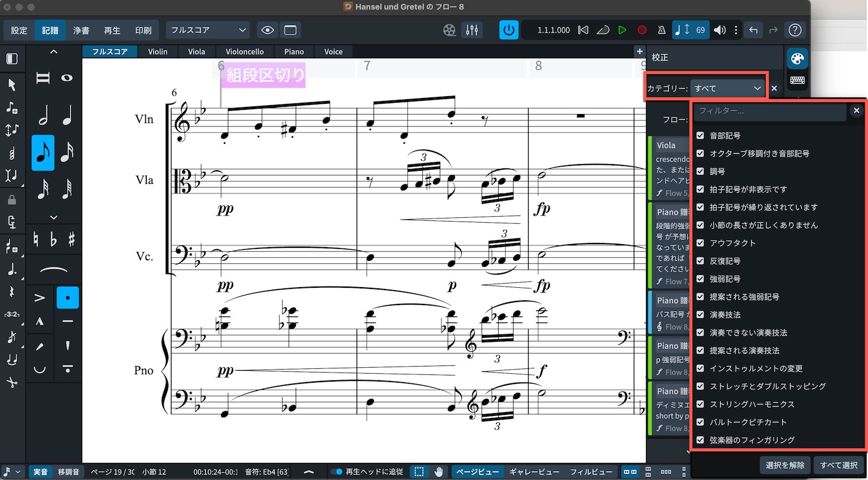
Task: Switch to 浄書 mode
Action: pos(81,30)
